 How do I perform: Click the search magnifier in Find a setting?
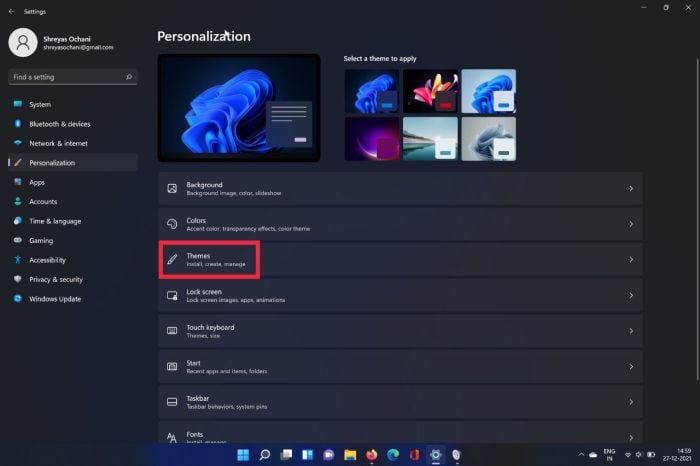pyautogui.click(x=129, y=77)
